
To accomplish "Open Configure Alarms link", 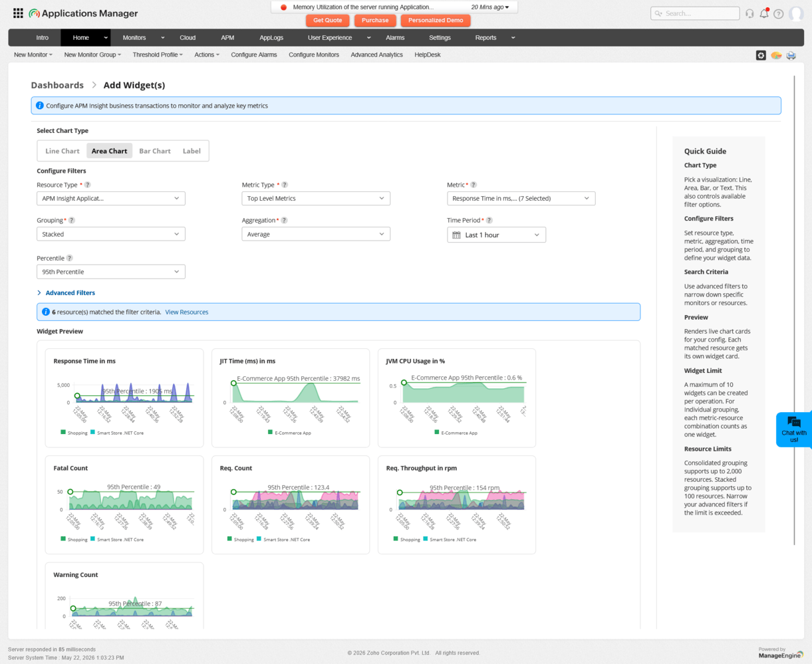I will (x=254, y=55).
